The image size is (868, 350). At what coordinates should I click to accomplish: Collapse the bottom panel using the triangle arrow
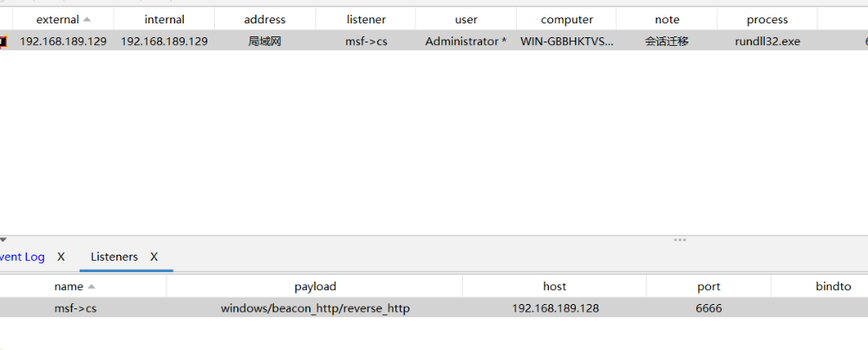coord(3,240)
